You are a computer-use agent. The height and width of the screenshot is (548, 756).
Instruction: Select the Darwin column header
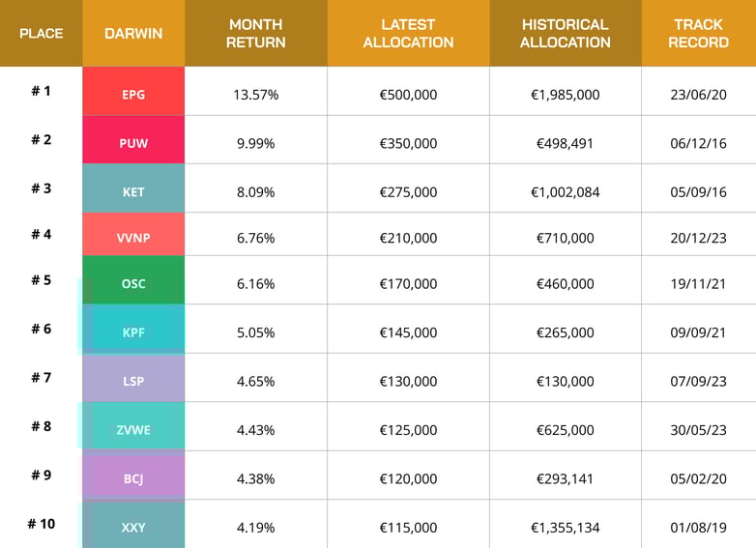pyautogui.click(x=133, y=33)
